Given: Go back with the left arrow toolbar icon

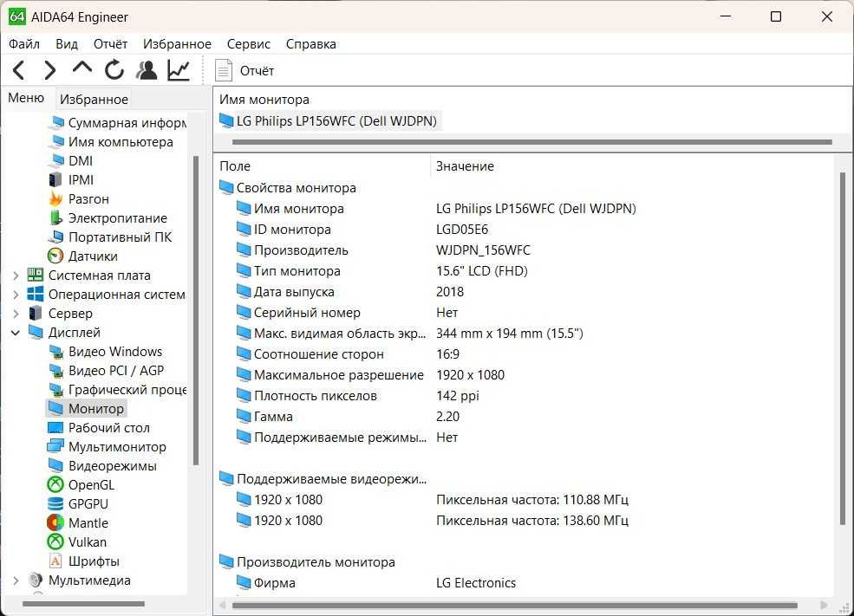Looking at the screenshot, I should [x=18, y=70].
